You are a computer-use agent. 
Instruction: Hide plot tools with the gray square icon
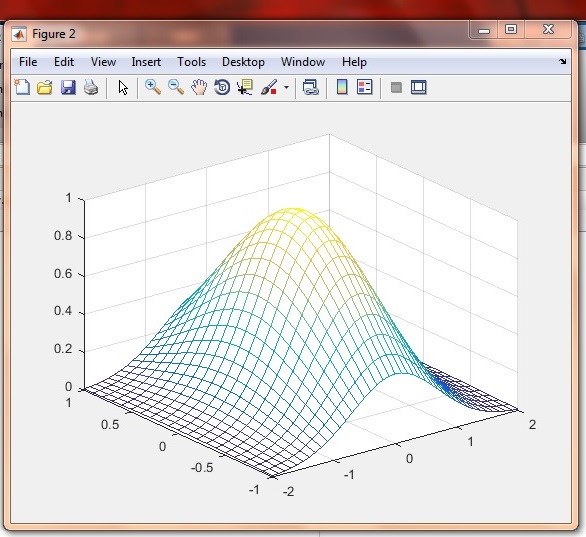[396, 88]
